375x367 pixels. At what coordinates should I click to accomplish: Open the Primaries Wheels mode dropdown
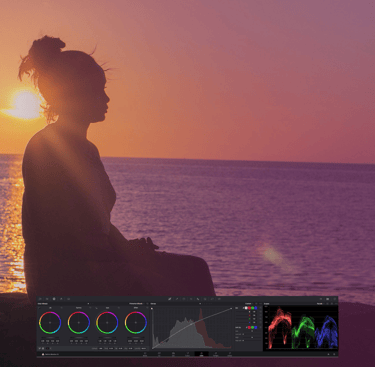(x=137, y=304)
